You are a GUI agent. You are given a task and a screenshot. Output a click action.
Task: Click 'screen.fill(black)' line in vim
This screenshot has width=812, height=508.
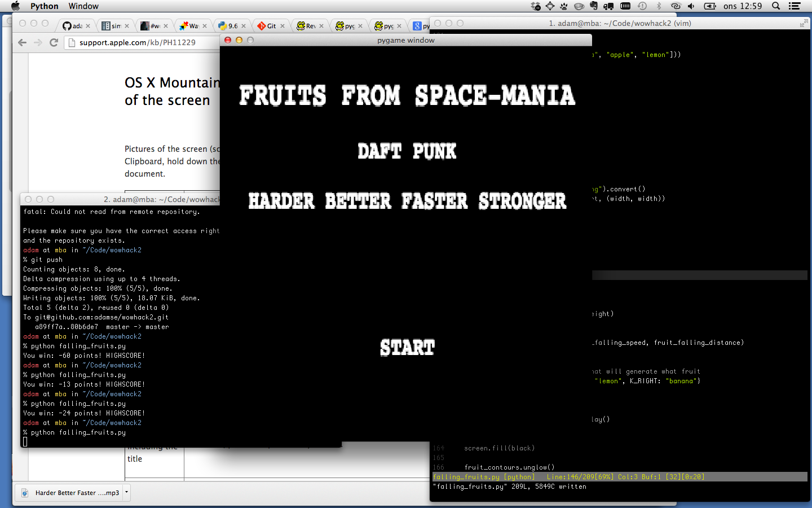pyautogui.click(x=499, y=448)
